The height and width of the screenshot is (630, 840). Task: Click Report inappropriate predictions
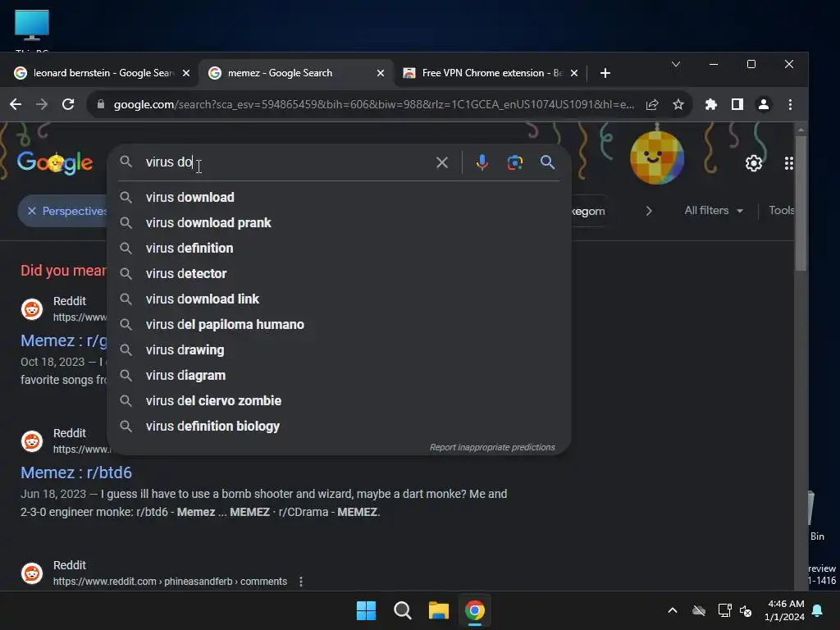[492, 447]
